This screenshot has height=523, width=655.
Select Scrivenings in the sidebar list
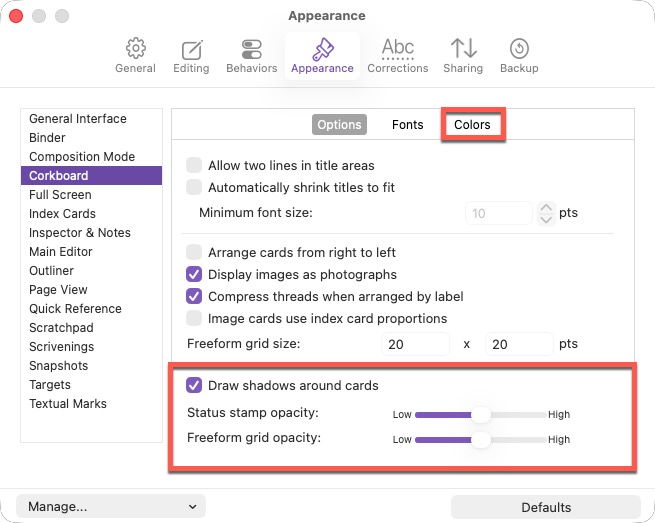click(91, 347)
